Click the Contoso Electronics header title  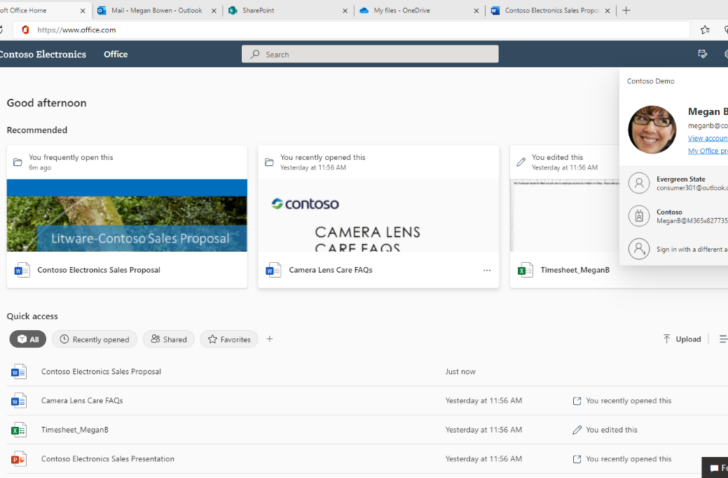pyautogui.click(x=43, y=54)
